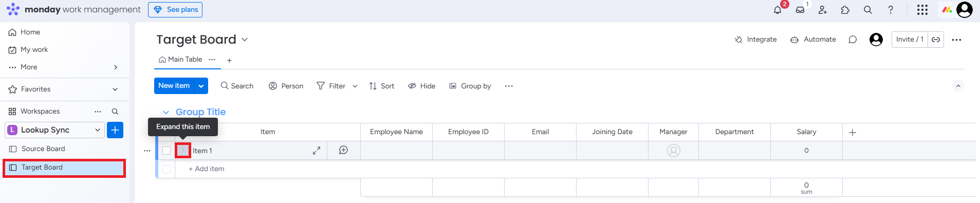980x203 pixels.
Task: Click the Invite / 1 button
Action: point(910,40)
